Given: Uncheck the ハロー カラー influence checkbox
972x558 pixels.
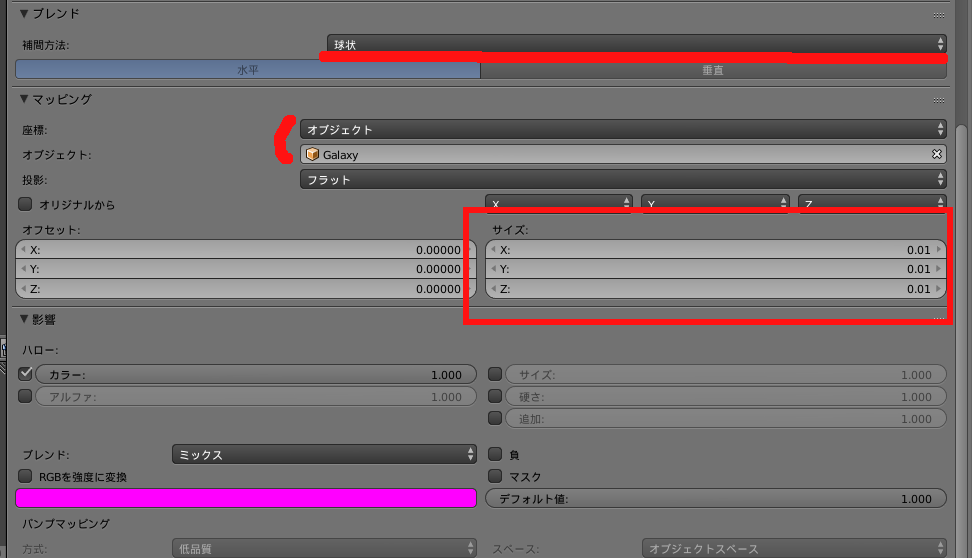Looking at the screenshot, I should click(25, 374).
